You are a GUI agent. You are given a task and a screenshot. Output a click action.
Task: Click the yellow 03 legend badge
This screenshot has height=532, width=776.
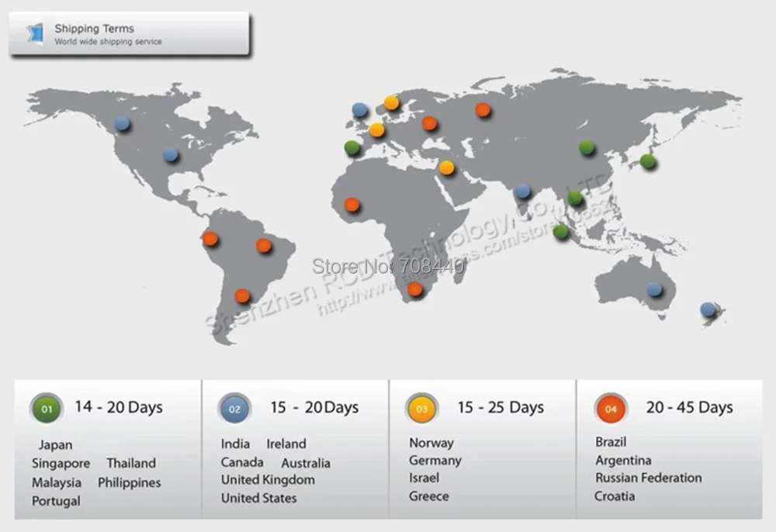tap(421, 409)
